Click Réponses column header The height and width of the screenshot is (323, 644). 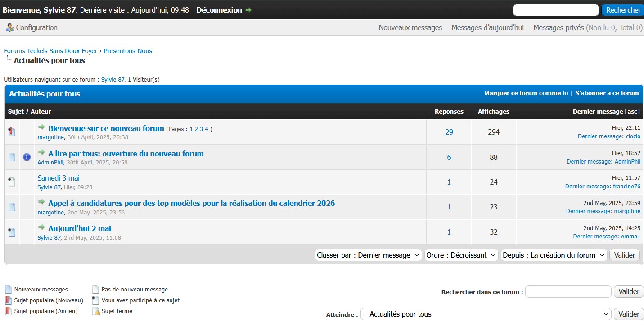pos(449,111)
